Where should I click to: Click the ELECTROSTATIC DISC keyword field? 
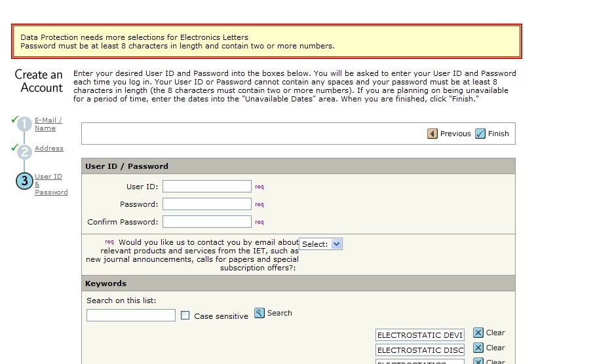[x=420, y=350]
